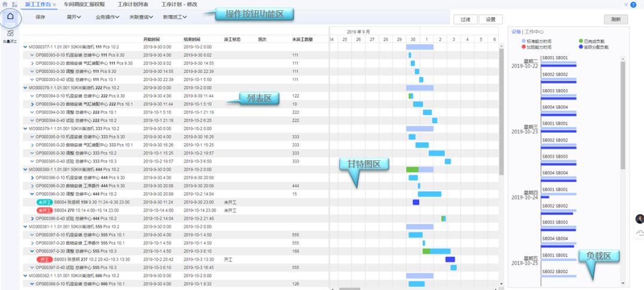Collapse the OP000397-0-30 operation row

pos(32,251)
